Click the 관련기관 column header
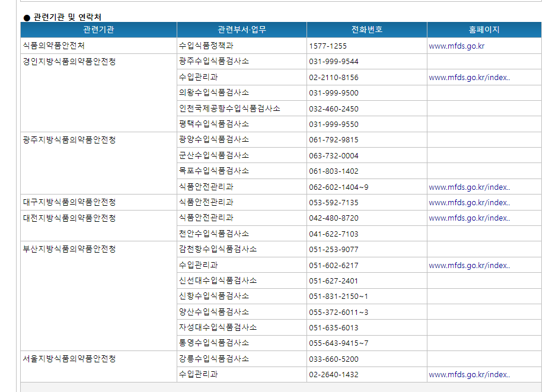Image resolution: width=546 pixels, height=392 pixels. click(x=98, y=30)
